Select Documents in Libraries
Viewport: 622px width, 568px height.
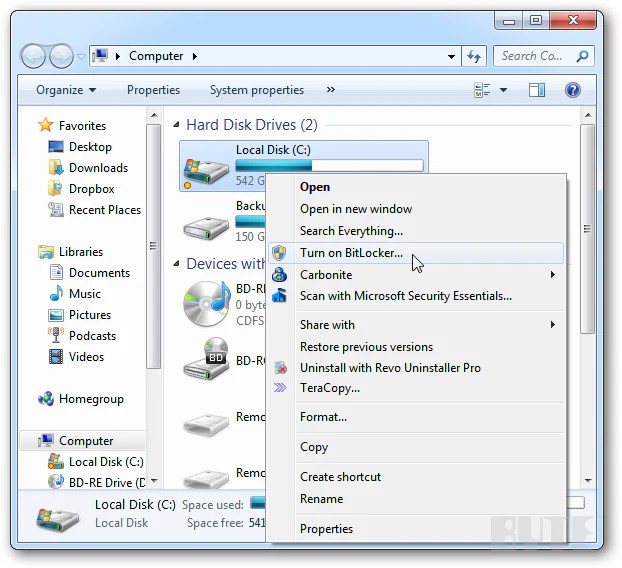99,272
